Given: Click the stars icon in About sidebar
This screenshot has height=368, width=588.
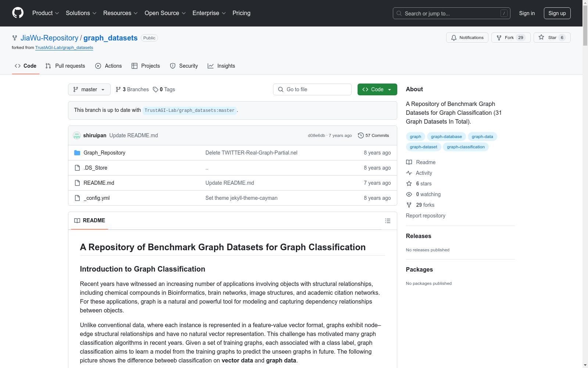Looking at the screenshot, I should click(409, 184).
